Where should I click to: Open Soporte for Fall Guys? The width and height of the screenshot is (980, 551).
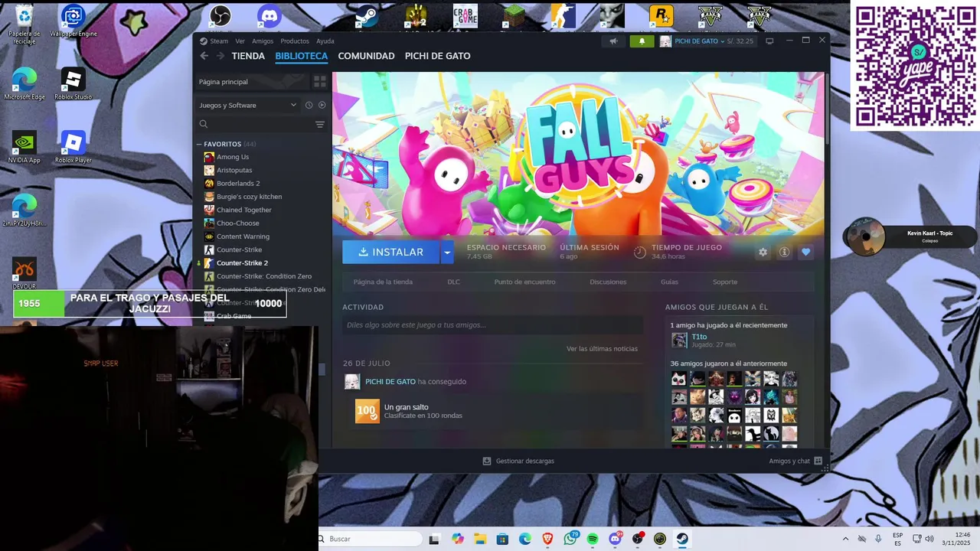point(725,282)
